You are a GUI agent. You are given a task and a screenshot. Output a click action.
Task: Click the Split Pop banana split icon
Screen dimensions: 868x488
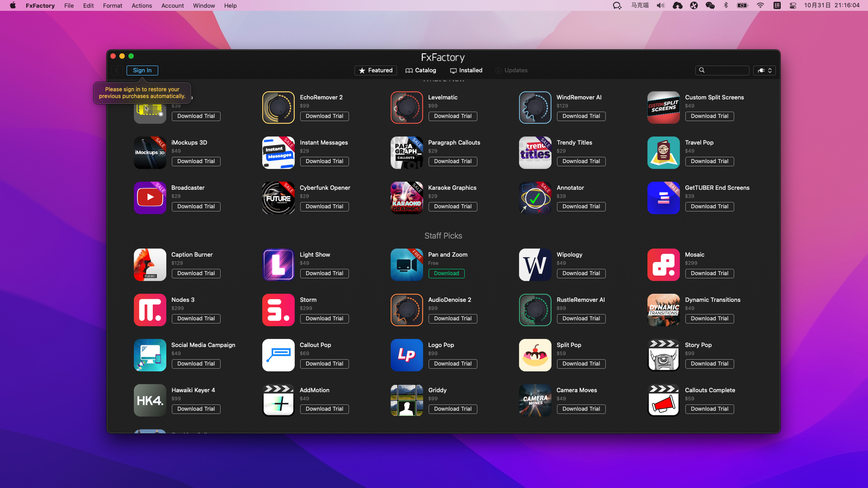tap(535, 355)
